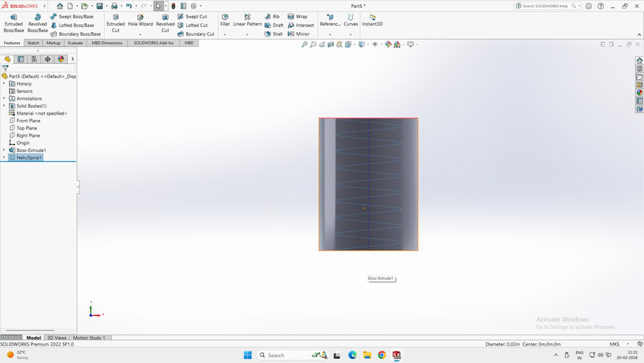The height and width of the screenshot is (363, 644).
Task: Open Windows Start button
Action: (x=248, y=355)
